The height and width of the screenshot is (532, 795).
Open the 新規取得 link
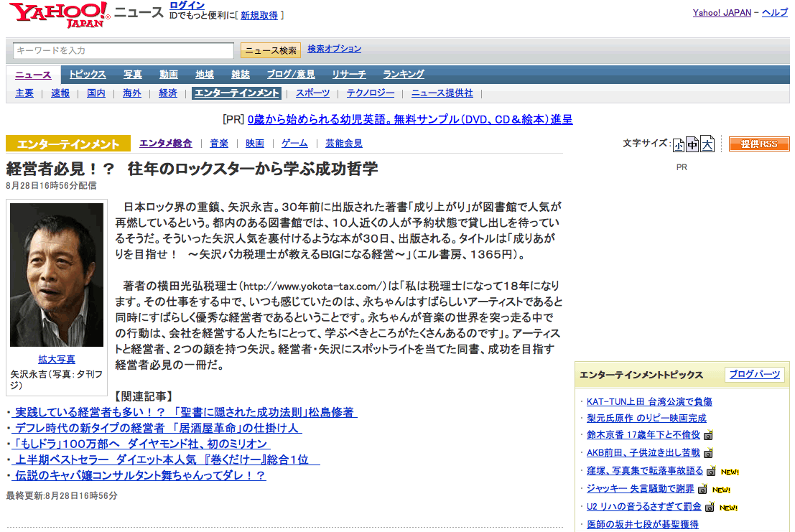259,16
